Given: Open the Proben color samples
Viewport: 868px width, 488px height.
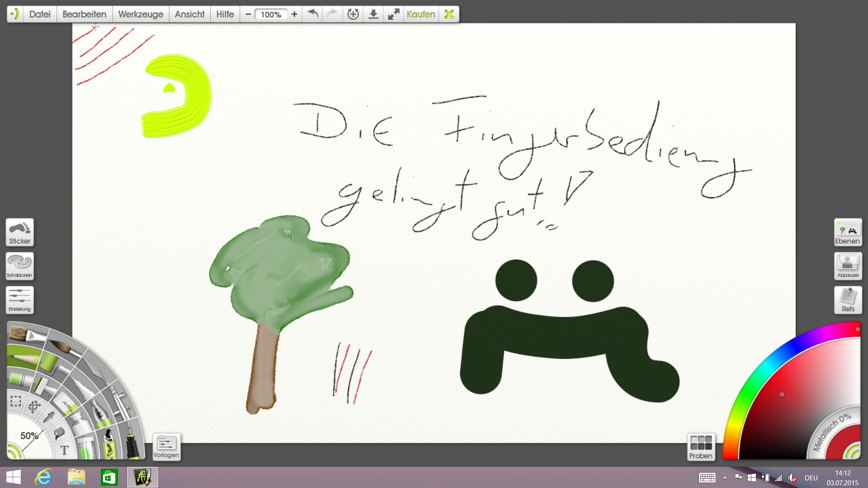Looking at the screenshot, I should coord(701,447).
